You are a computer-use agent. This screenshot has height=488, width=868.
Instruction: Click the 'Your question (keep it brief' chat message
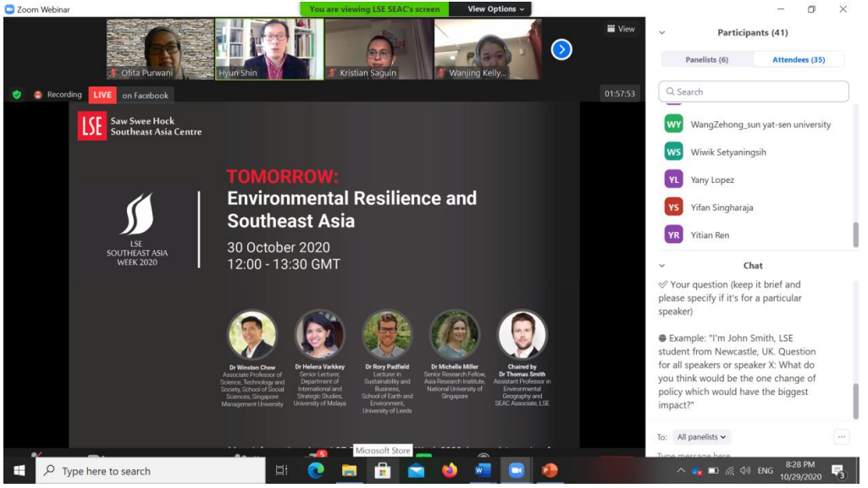[730, 298]
